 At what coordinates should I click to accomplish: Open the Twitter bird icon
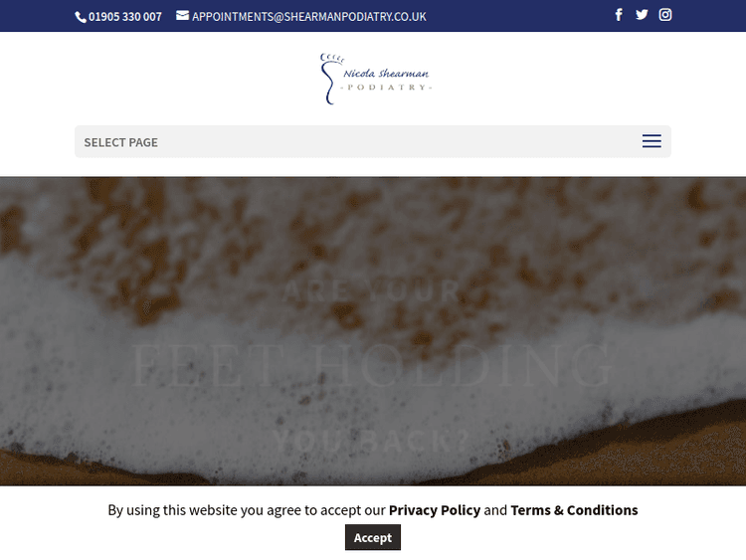pos(642,15)
